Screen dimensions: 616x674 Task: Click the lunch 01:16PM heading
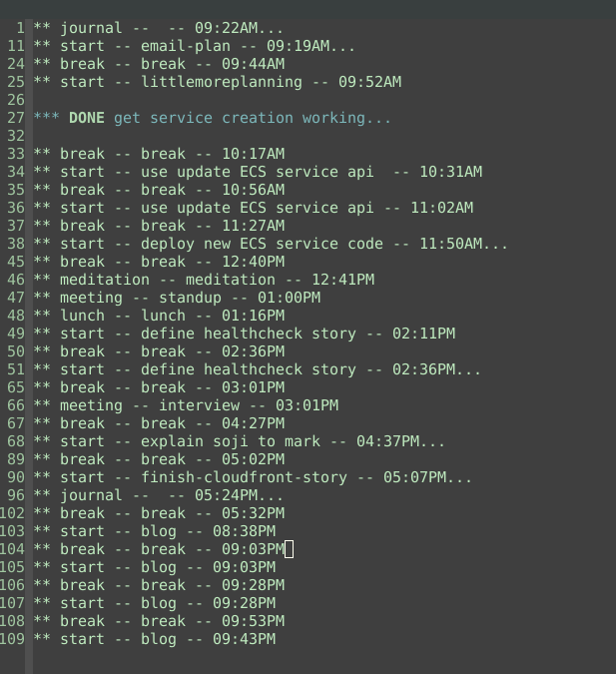(159, 316)
